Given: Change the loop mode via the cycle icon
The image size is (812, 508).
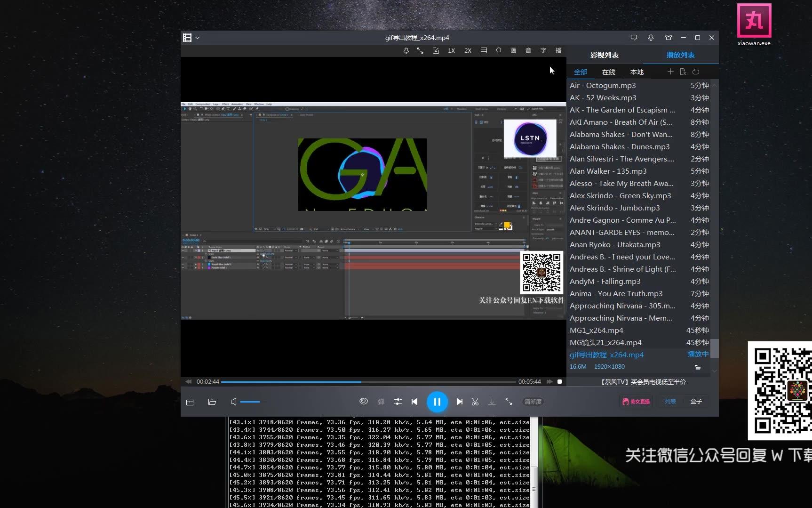Looking at the screenshot, I should click(696, 72).
